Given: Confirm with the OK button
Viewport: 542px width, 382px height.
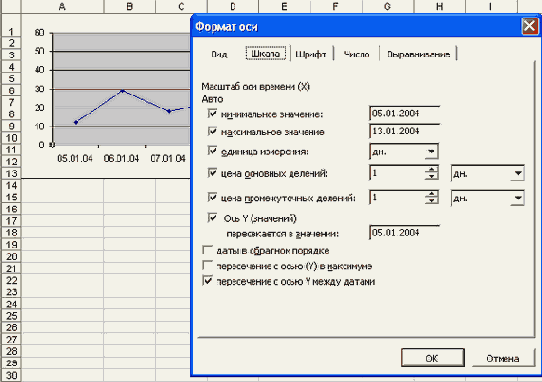Looking at the screenshot, I should (432, 358).
